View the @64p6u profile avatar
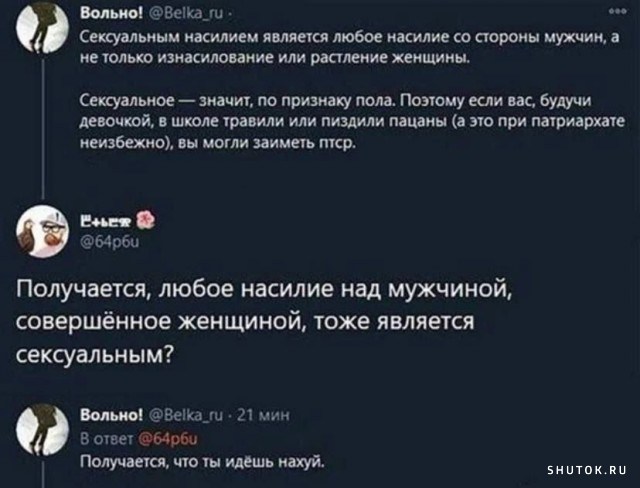The height and width of the screenshot is (488, 640). coord(42,231)
